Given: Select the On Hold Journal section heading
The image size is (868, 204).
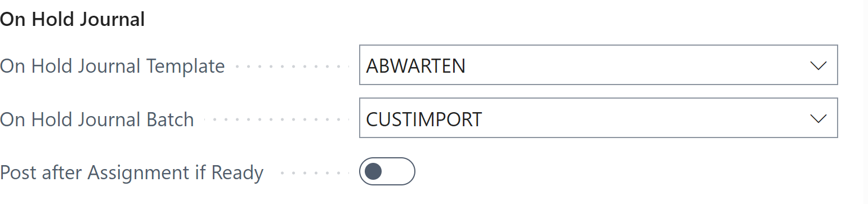Looking at the screenshot, I should [x=73, y=20].
